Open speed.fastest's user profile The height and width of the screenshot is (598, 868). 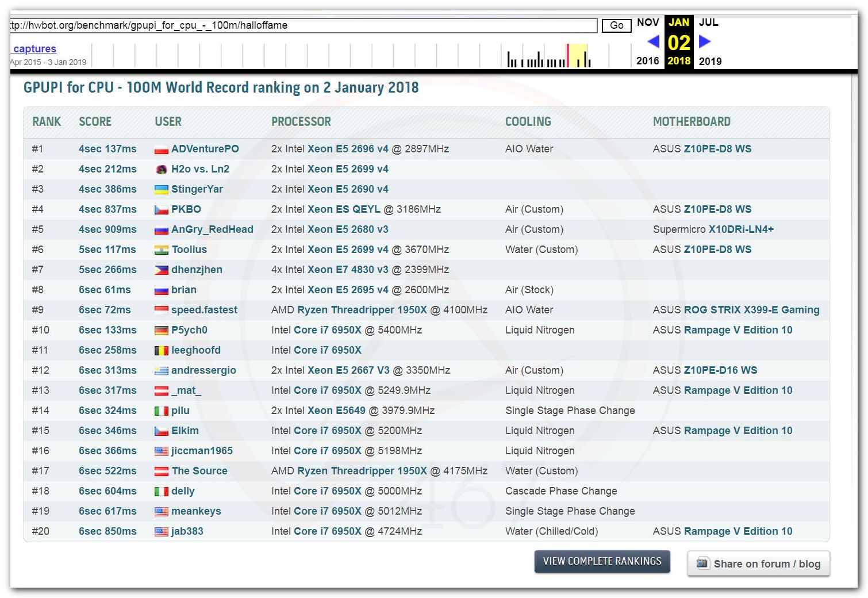coord(204,310)
